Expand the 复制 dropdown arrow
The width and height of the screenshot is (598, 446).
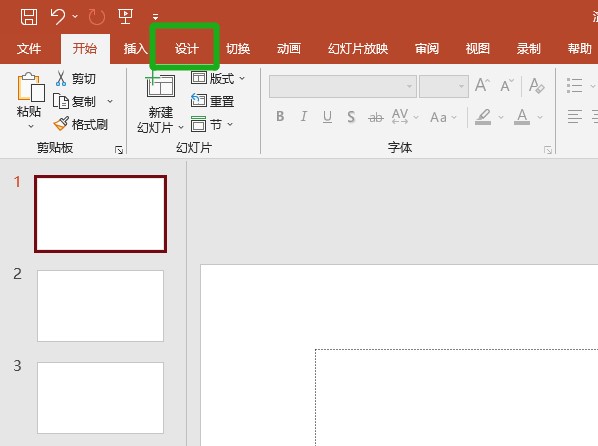coord(110,101)
